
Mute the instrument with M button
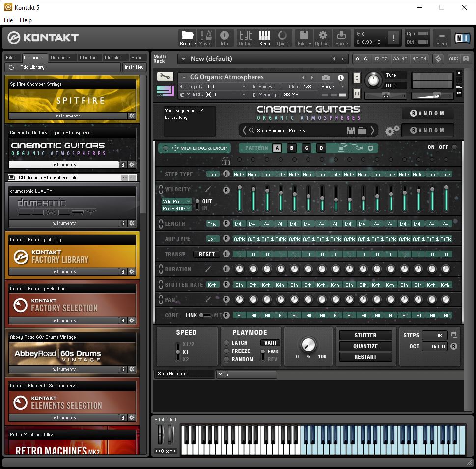click(x=357, y=94)
